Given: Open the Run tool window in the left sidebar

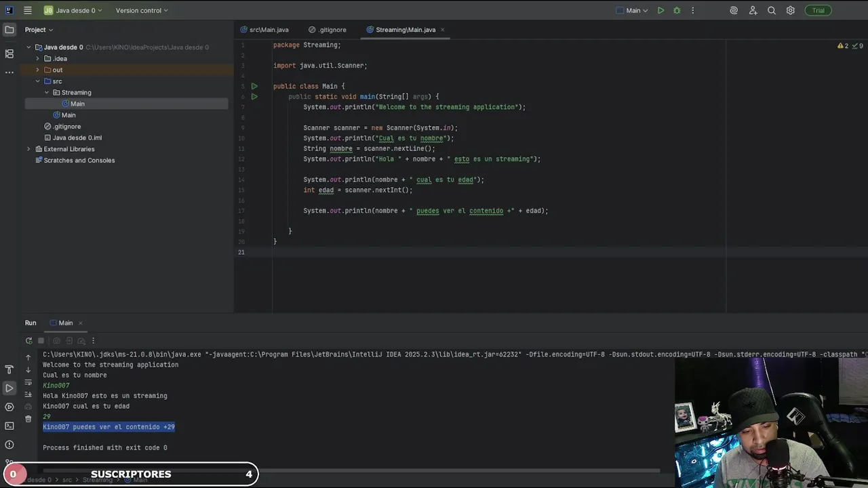Looking at the screenshot, I should [x=9, y=388].
